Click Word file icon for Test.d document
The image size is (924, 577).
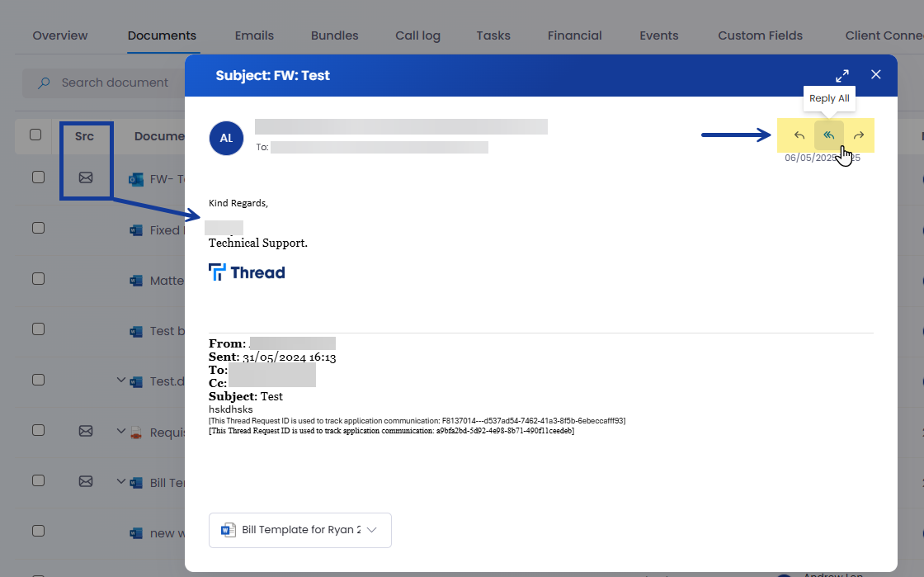click(136, 381)
